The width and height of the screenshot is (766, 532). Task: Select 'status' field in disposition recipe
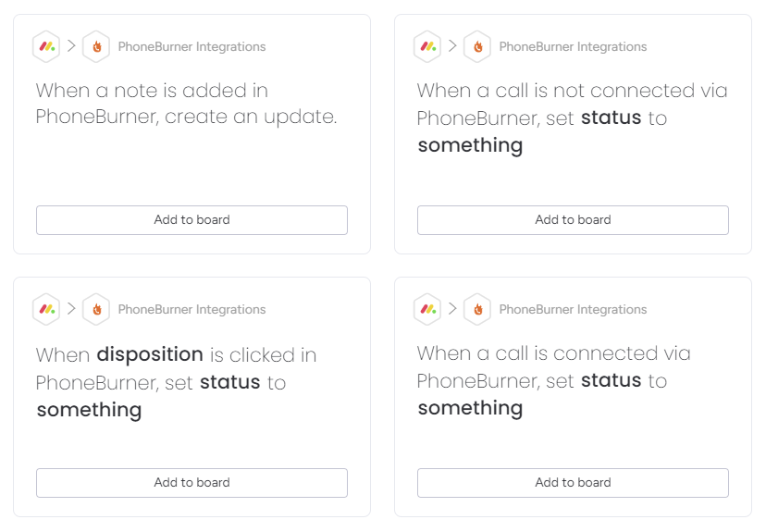[230, 382]
